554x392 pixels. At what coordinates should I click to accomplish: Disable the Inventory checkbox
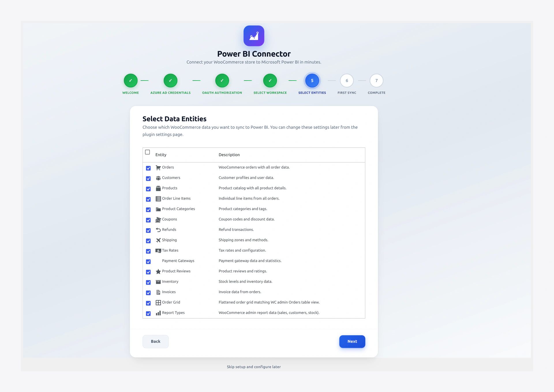(x=148, y=282)
